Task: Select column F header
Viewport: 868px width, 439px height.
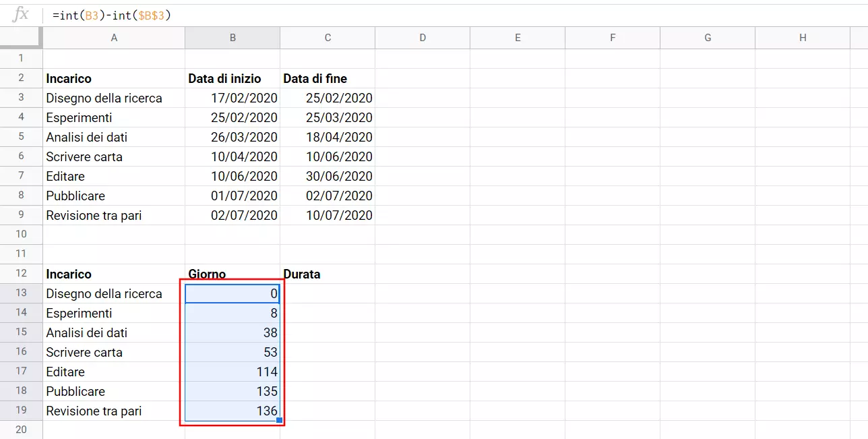Action: pyautogui.click(x=613, y=38)
